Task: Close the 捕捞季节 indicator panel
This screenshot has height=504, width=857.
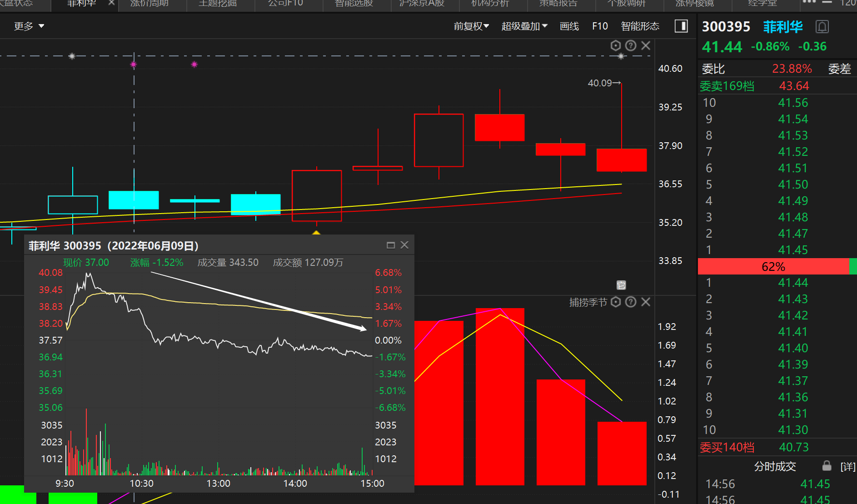Action: 646,302
